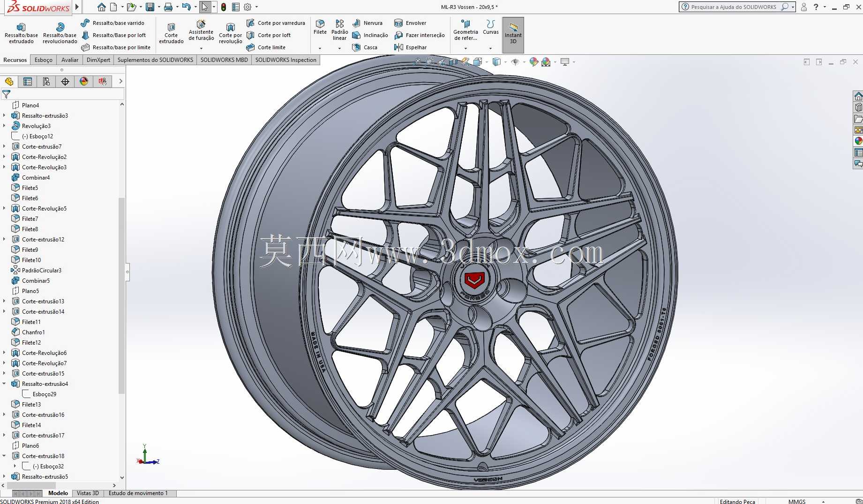Open the PropertyManager tab icon
This screenshot has width=863, height=504.
tap(28, 82)
